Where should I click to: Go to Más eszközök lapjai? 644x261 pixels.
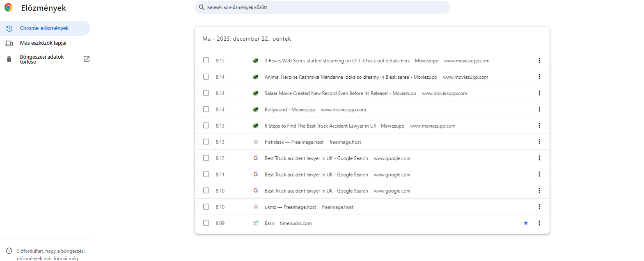pyautogui.click(x=43, y=43)
